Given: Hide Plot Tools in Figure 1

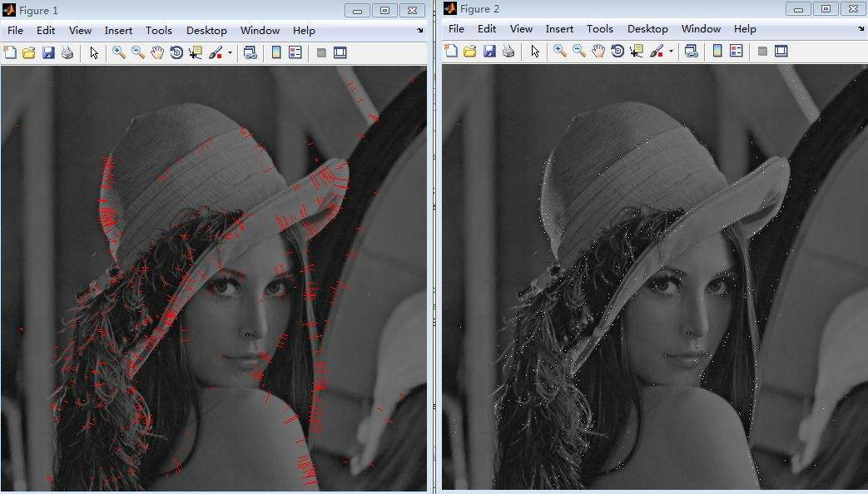Looking at the screenshot, I should click(x=321, y=52).
